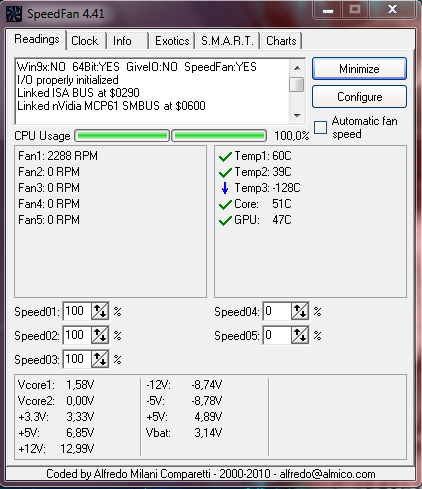Click the Speed05 percentage input field

coord(277,335)
